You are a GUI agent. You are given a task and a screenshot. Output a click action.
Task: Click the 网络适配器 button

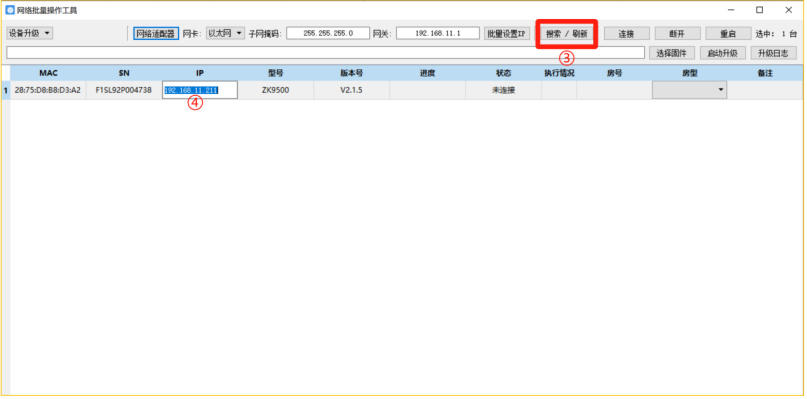pyautogui.click(x=156, y=33)
